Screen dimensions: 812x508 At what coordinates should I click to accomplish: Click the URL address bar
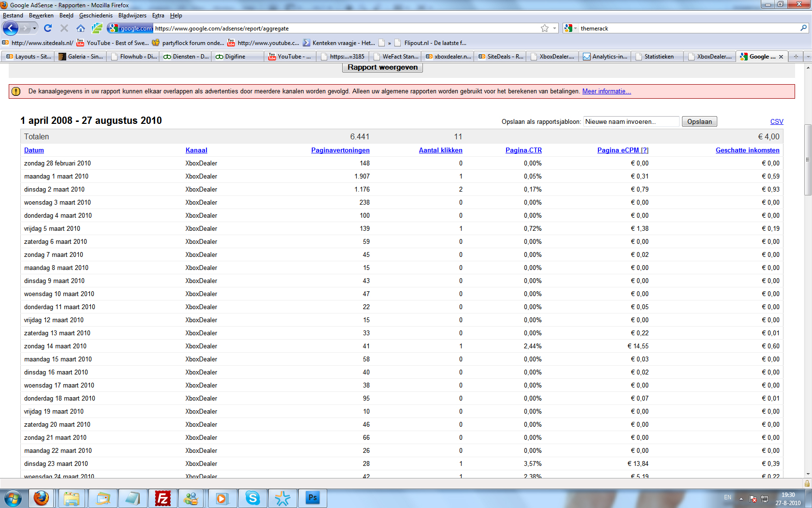346,29
